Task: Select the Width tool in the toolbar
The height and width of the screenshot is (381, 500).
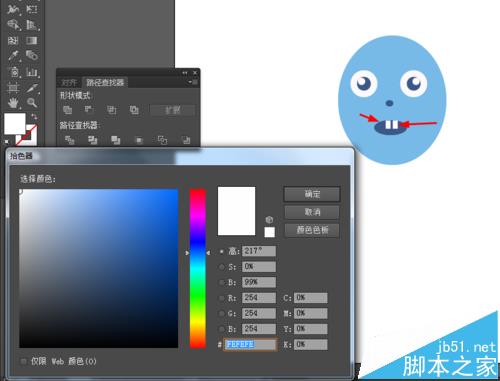Action: 13,9
